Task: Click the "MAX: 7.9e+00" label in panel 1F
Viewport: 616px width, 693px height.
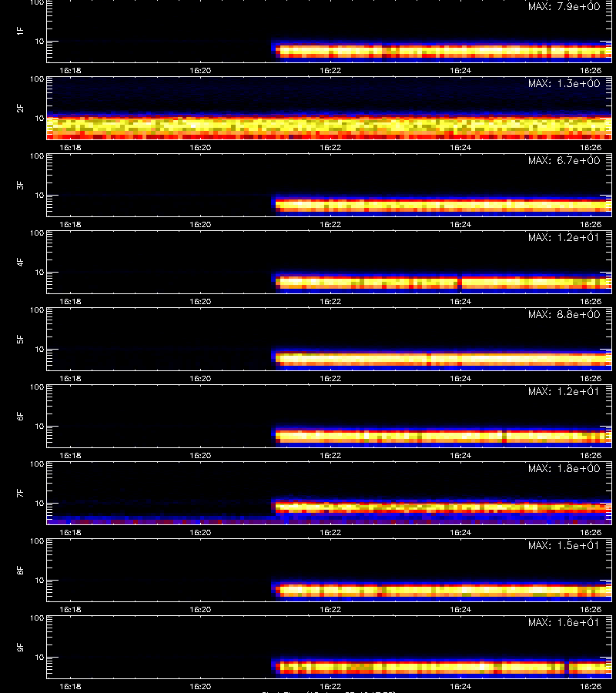Action: point(564,7)
